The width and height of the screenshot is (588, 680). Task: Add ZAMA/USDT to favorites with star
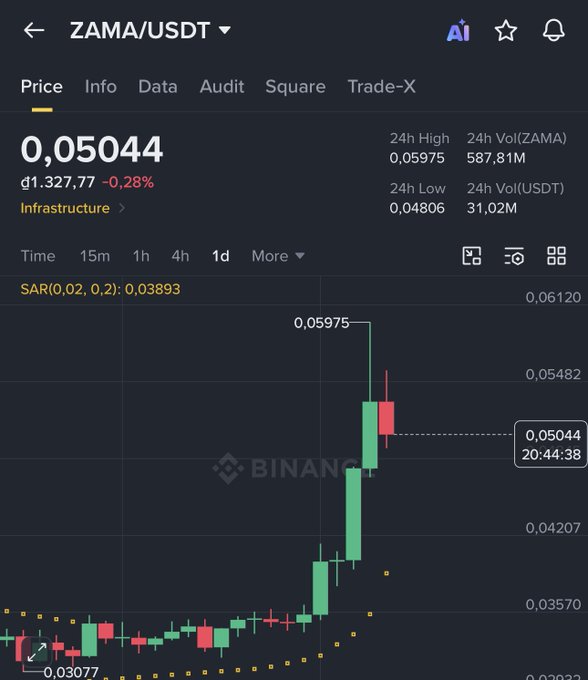coord(506,31)
